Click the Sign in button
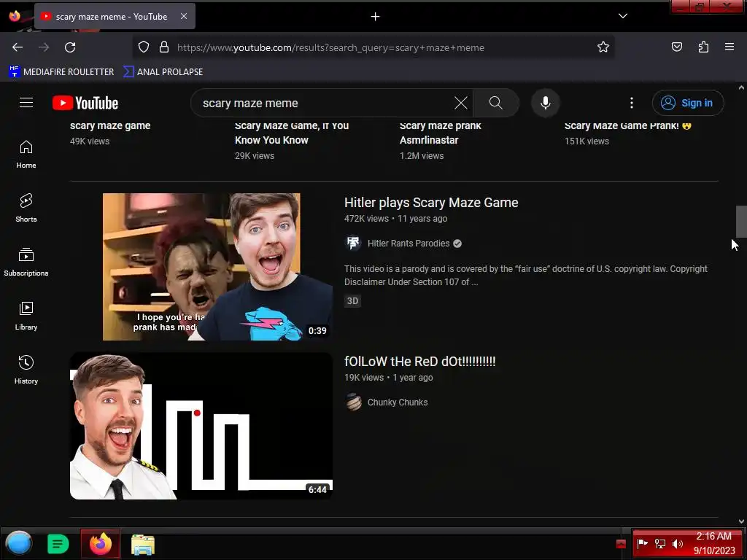Image resolution: width=747 pixels, height=560 pixels. pos(687,103)
